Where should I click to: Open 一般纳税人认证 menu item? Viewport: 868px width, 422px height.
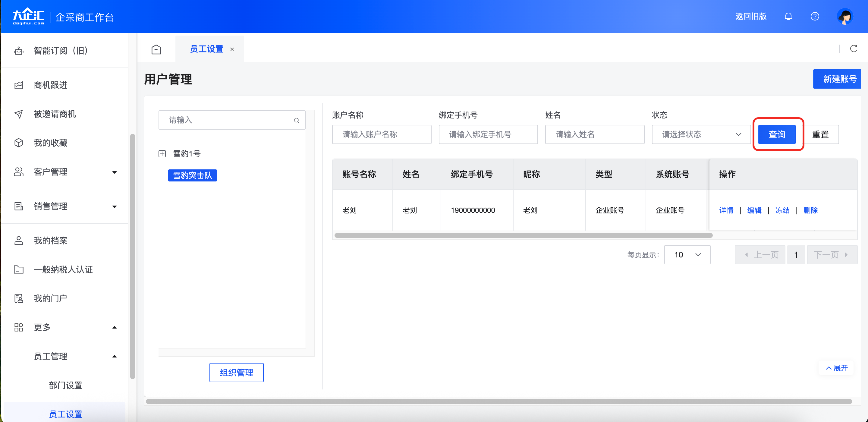pyautogui.click(x=63, y=270)
